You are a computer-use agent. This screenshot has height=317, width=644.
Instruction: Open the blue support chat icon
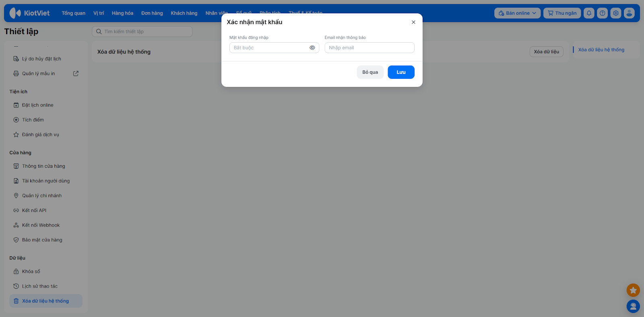pos(633,307)
